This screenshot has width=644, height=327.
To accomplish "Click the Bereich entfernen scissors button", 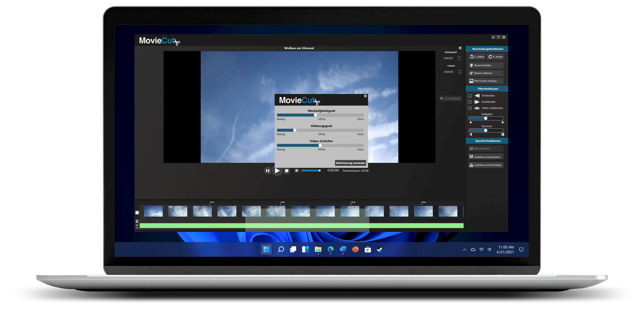I will click(486, 73).
